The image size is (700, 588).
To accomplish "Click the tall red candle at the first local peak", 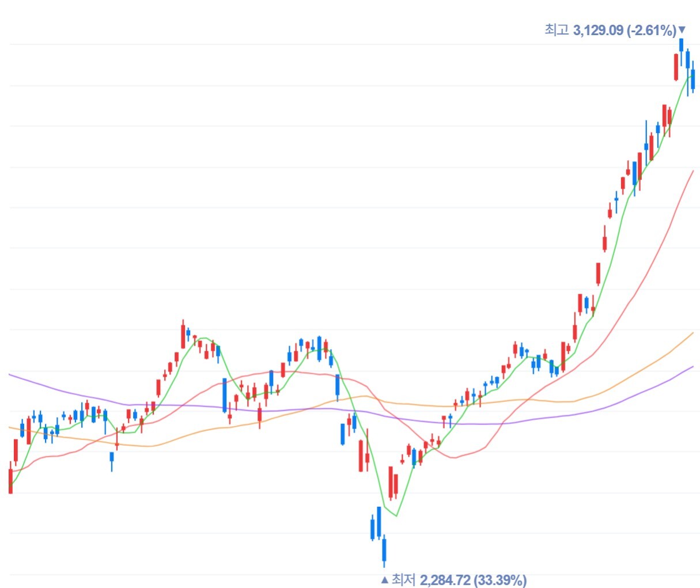I will click(x=183, y=336).
